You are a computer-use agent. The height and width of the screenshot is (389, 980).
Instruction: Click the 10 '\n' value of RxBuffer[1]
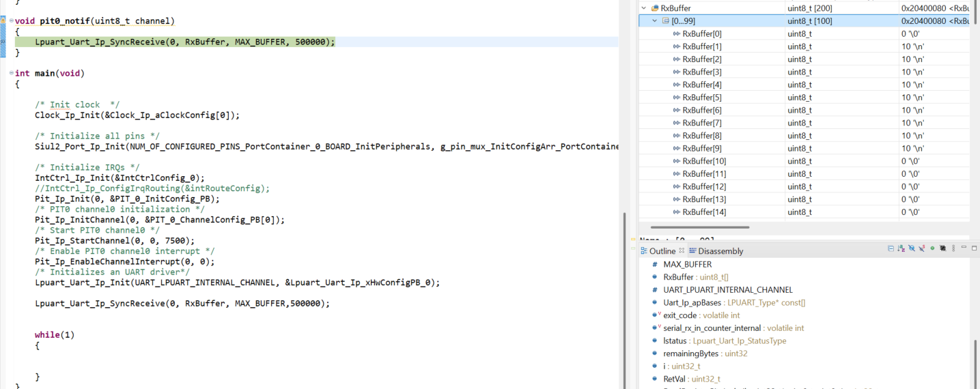pyautogui.click(x=913, y=46)
